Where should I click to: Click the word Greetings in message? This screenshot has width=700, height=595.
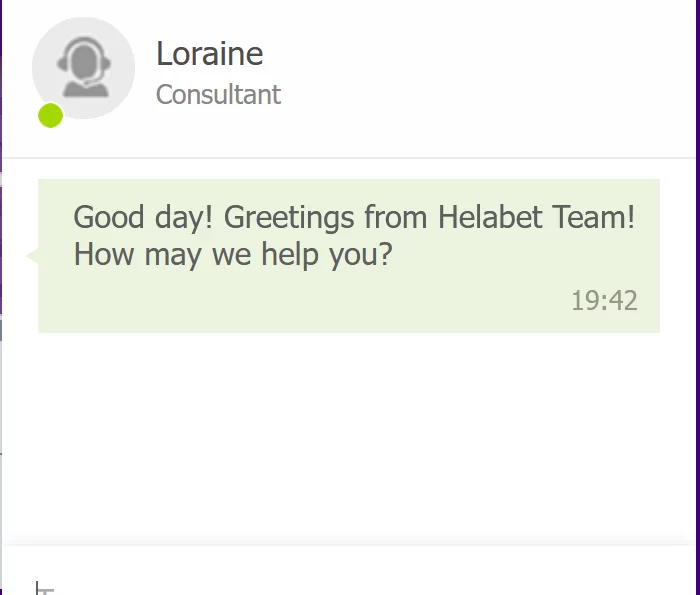pos(289,218)
